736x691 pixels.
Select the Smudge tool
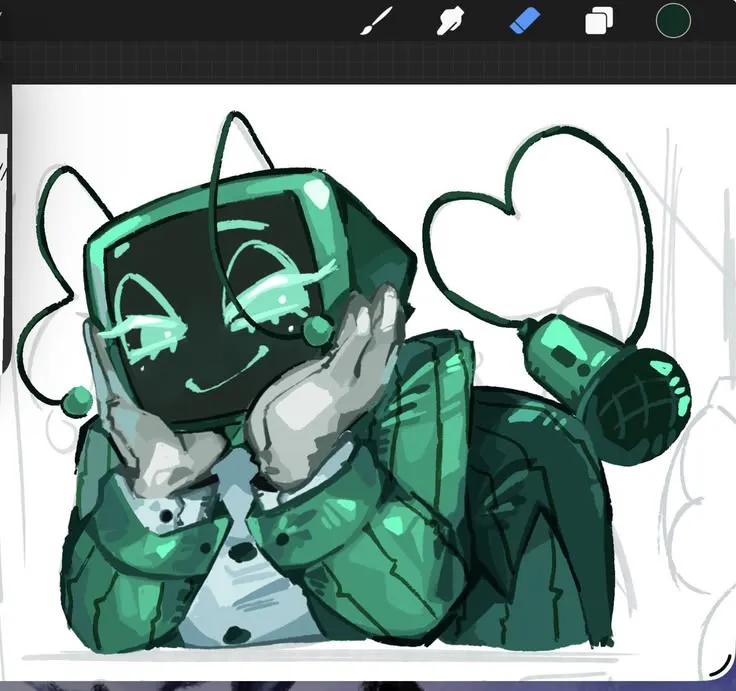coord(450,21)
